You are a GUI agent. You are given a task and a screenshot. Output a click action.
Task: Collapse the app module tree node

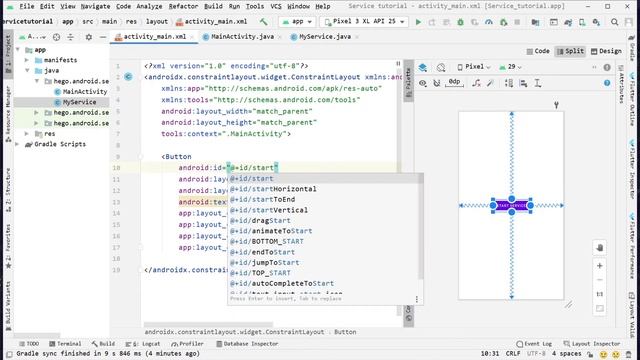point(18,49)
